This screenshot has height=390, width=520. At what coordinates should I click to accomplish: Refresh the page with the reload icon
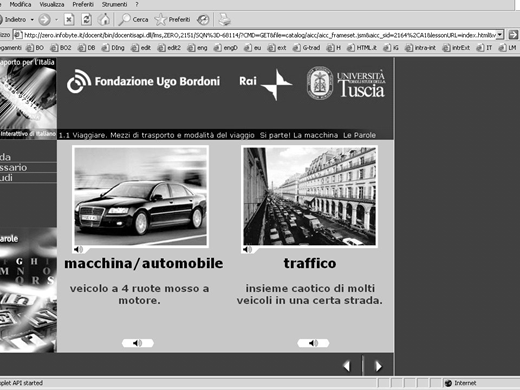[86, 20]
